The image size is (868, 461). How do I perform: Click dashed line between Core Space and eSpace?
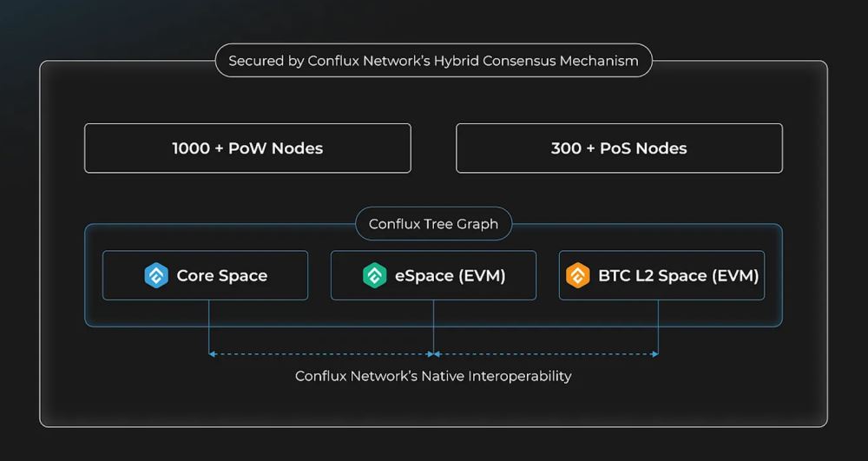coord(321,354)
